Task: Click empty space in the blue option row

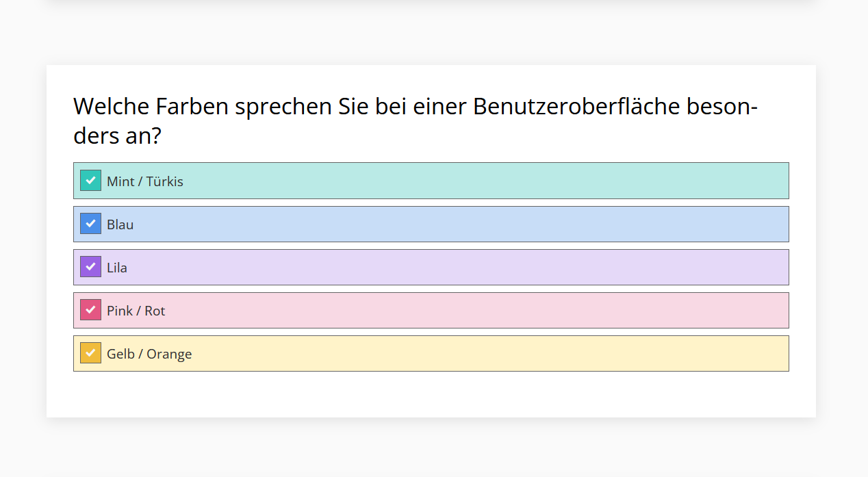Action: coord(479,224)
